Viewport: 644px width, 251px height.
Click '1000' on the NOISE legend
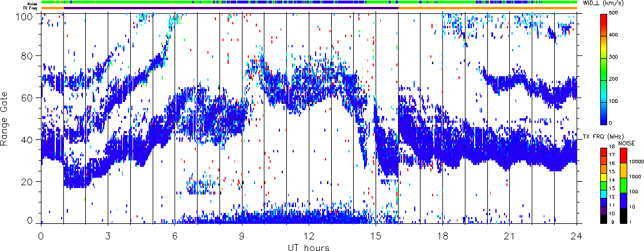point(634,177)
